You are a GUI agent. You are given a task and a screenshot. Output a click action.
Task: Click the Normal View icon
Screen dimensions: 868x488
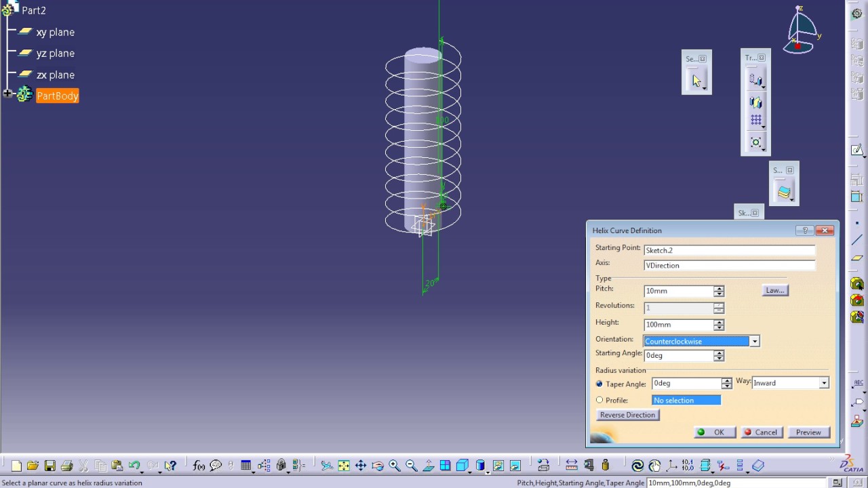click(429, 466)
